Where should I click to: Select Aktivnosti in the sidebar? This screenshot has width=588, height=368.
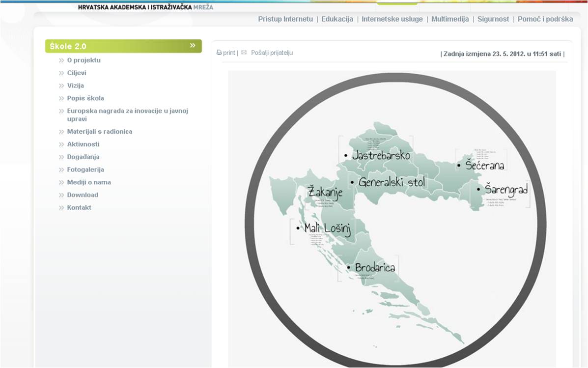[x=83, y=144]
